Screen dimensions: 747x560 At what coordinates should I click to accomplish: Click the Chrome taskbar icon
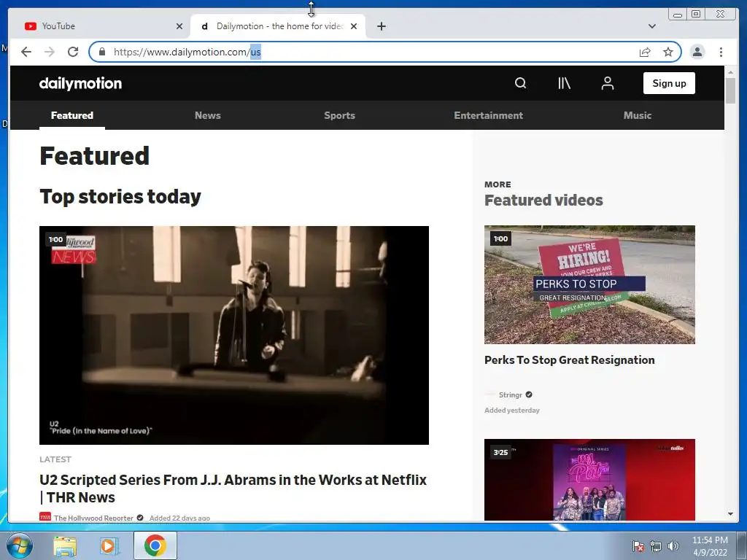point(155,545)
